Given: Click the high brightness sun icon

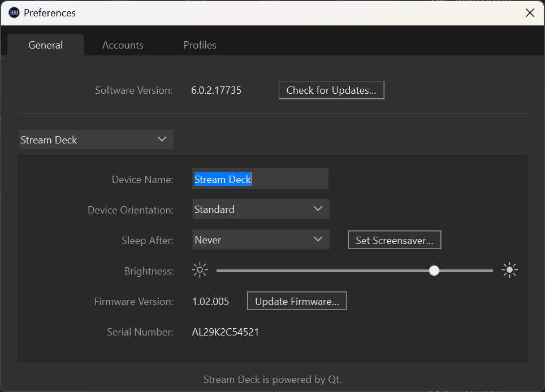Looking at the screenshot, I should click(509, 270).
